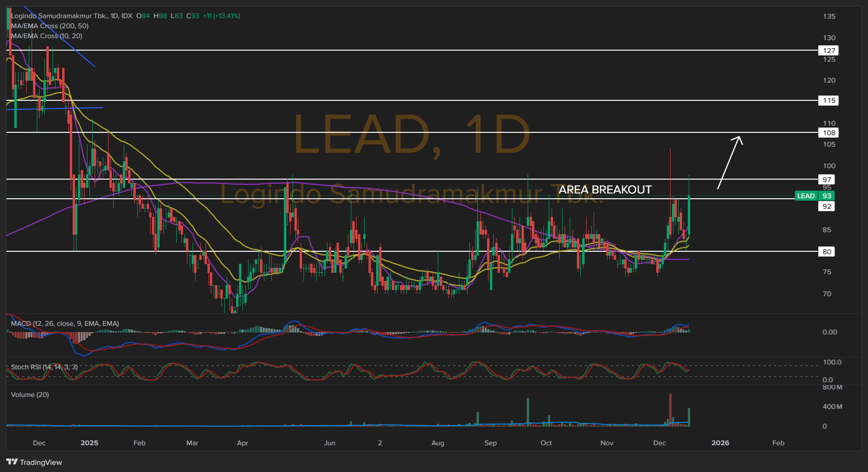Select the MACD indicator legend
This screenshot has width=868, height=472.
65,323
